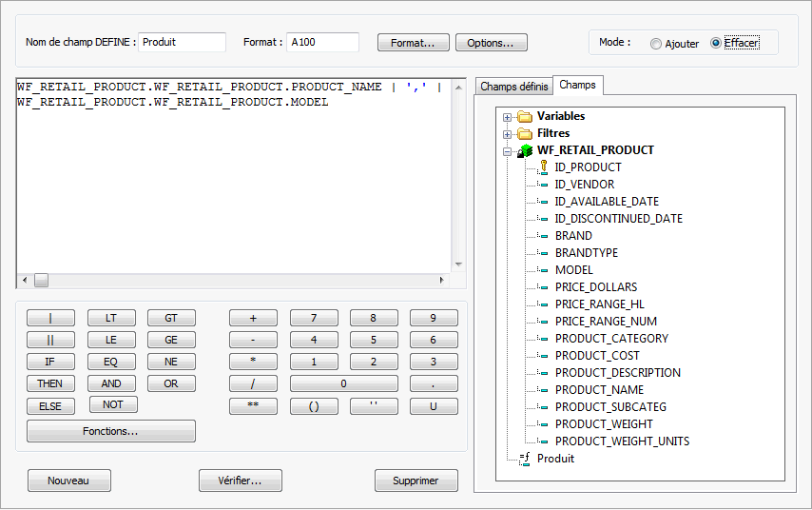The image size is (812, 510).
Task: Click the field icon beside PRICE_DOLLARS
Action: pyautogui.click(x=543, y=287)
